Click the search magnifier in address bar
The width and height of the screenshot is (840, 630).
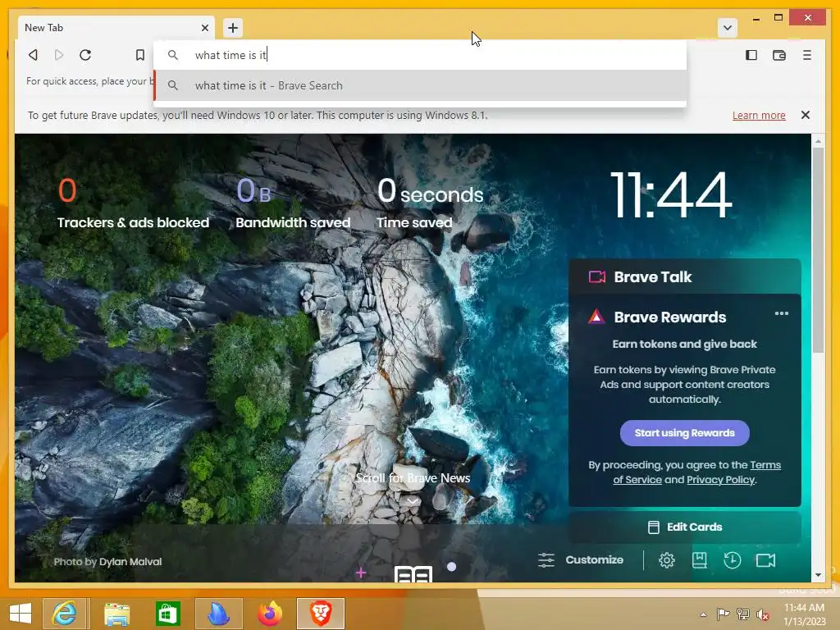[x=172, y=55]
